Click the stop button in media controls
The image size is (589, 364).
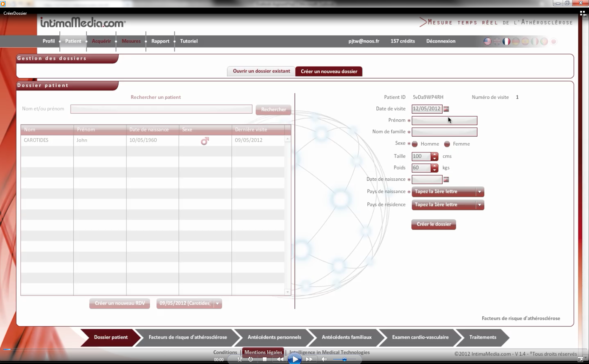point(264,359)
